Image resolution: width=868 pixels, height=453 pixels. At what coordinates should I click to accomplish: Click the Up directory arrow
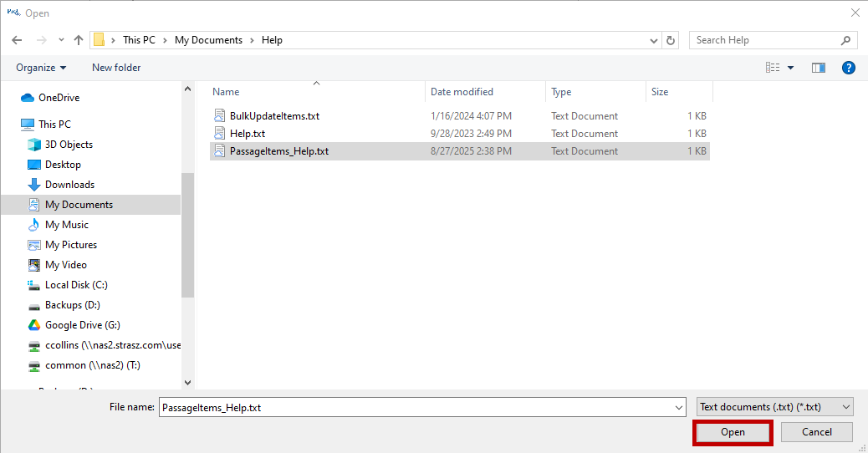79,40
